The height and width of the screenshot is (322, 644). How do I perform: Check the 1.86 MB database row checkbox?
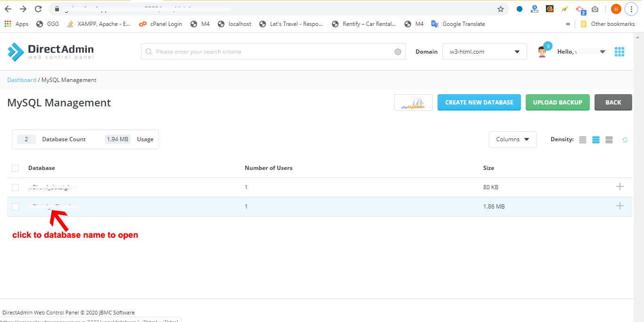[x=16, y=207]
